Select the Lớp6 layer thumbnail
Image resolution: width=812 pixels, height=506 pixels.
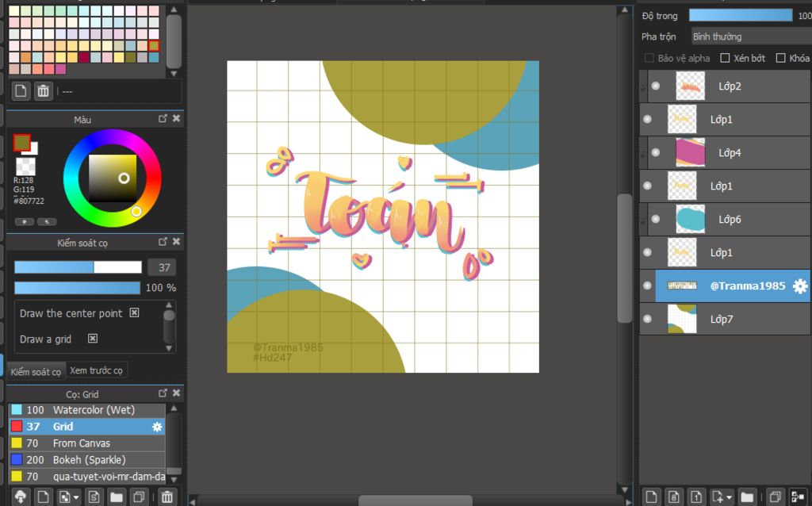[x=691, y=219]
